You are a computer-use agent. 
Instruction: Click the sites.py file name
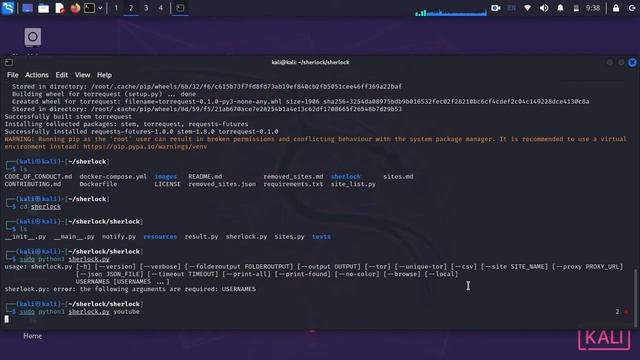point(289,237)
